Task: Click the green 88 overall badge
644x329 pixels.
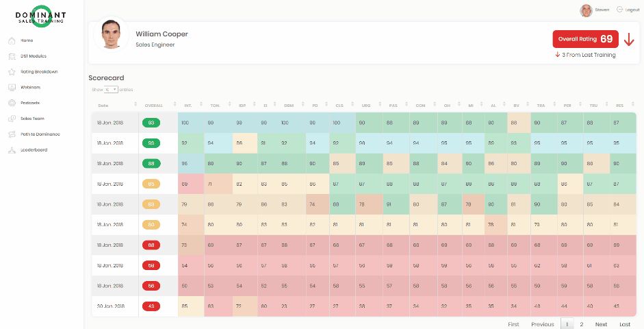Action: pyautogui.click(x=151, y=163)
